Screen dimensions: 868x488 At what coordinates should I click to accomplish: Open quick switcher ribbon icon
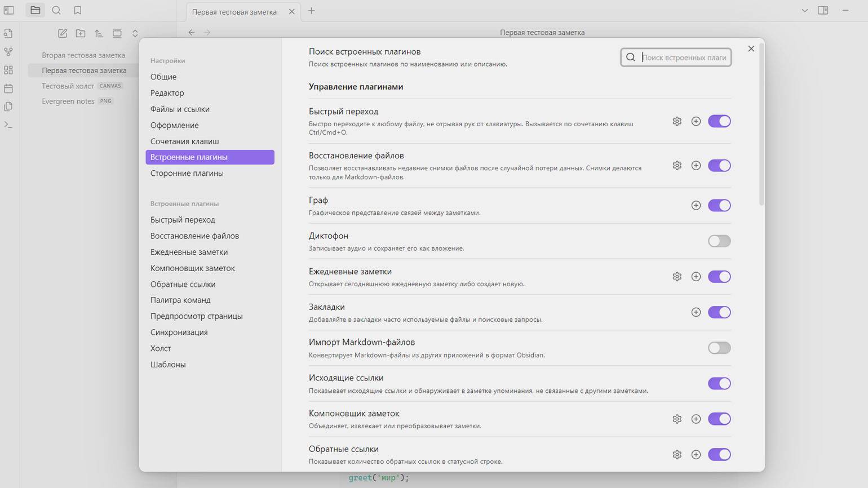(8, 34)
